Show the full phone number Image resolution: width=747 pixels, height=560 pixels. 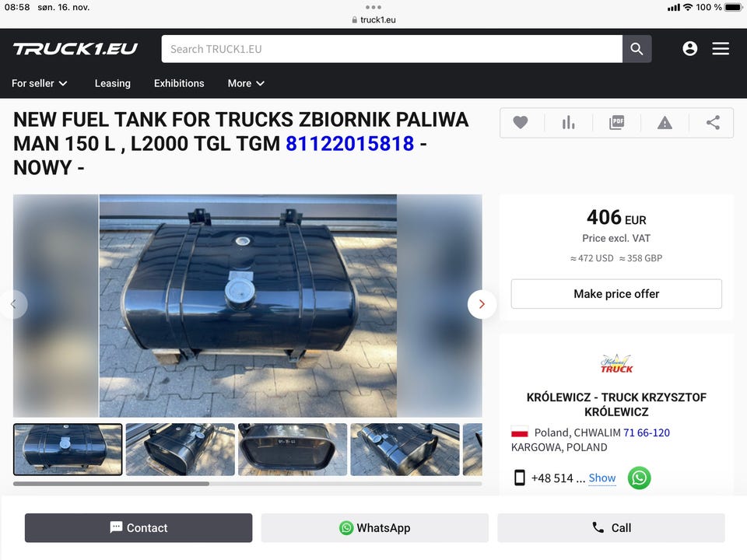[x=601, y=478]
